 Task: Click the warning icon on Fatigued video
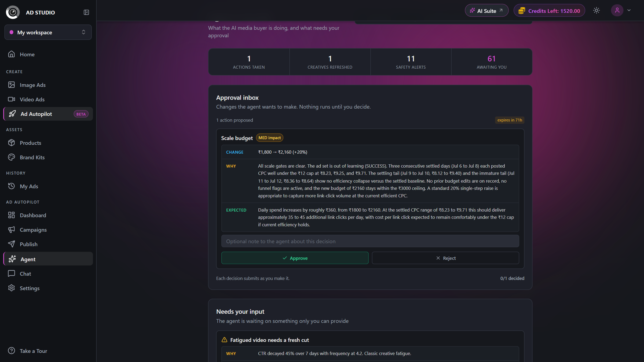pyautogui.click(x=224, y=340)
